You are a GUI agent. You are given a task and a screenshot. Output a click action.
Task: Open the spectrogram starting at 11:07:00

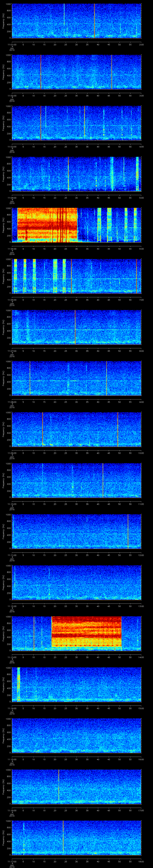pyautogui.click(x=77, y=327)
